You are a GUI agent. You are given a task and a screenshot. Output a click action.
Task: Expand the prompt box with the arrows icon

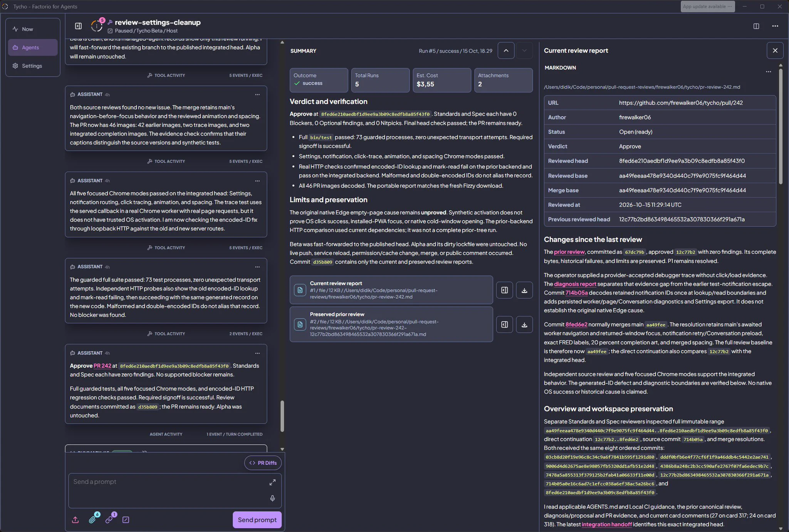(272, 482)
